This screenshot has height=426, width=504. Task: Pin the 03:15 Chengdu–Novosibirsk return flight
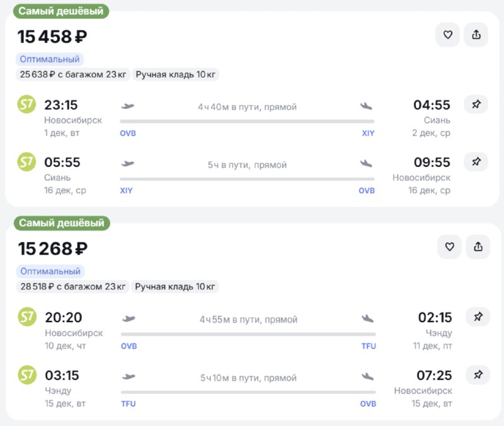478,374
